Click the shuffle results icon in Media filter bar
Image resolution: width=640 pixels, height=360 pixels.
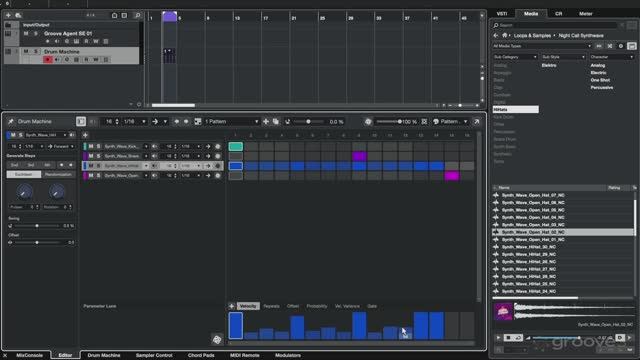[x=610, y=46]
